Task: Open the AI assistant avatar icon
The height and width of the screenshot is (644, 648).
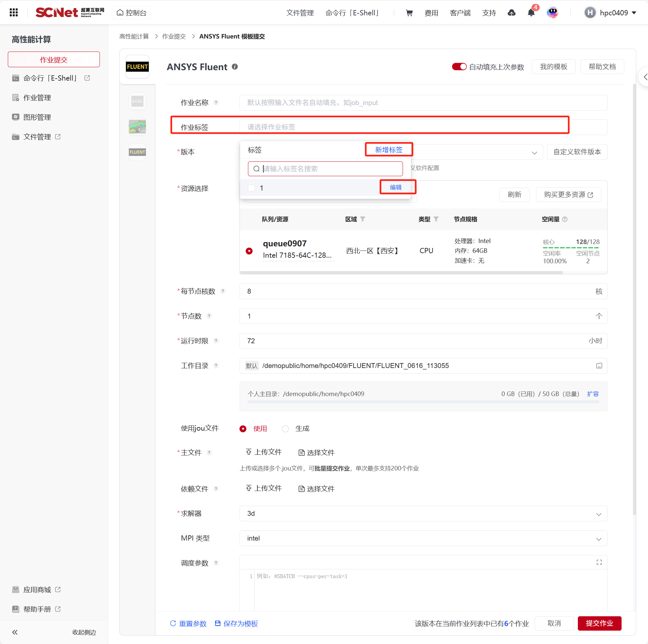Action: click(x=552, y=13)
